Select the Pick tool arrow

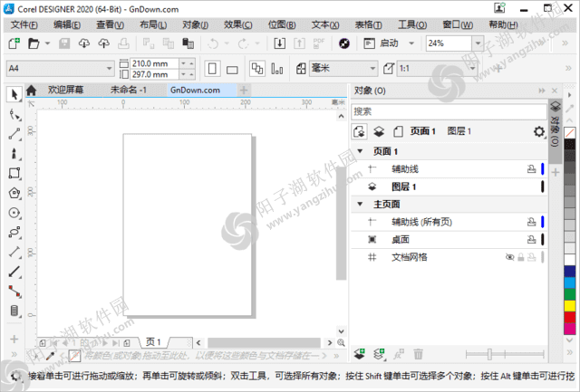click(x=14, y=94)
